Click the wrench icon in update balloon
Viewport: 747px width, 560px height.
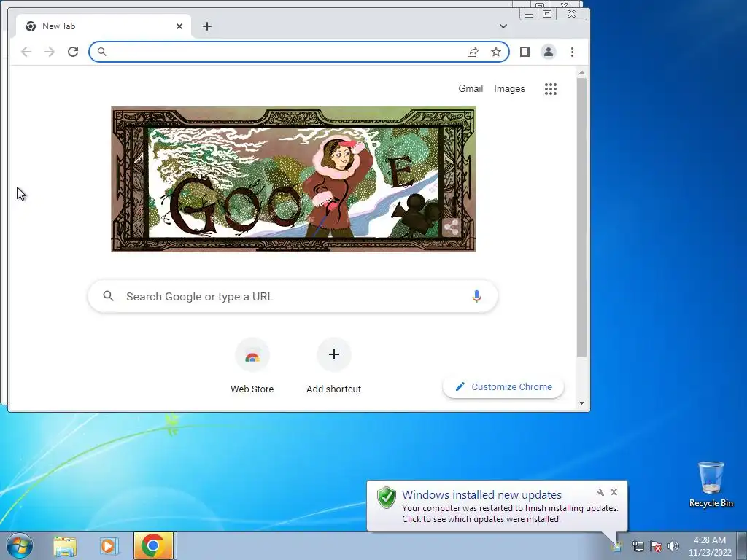600,492
